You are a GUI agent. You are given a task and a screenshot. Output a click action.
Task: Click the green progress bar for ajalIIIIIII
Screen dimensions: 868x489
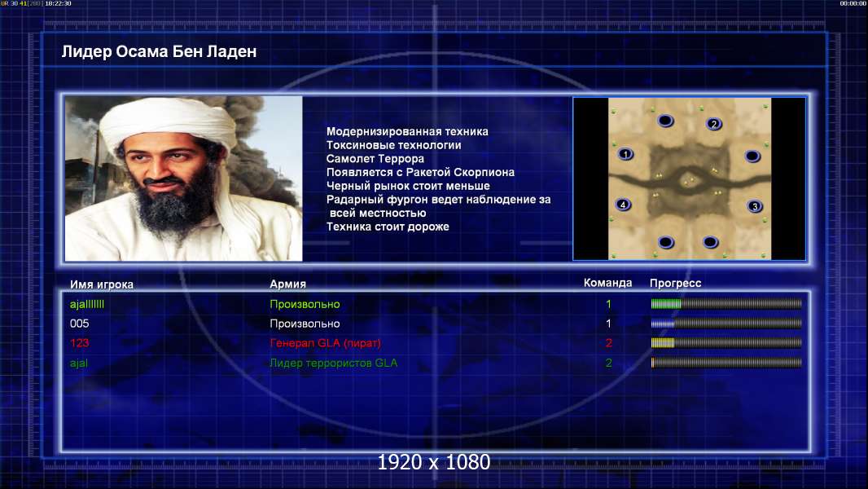(726, 303)
